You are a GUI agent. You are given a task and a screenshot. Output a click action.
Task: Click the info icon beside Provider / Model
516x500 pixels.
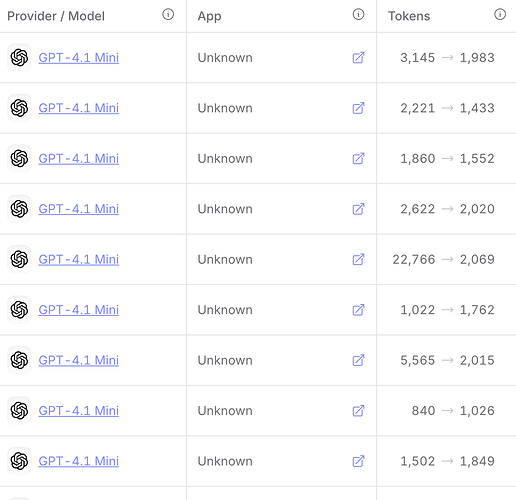168,14
